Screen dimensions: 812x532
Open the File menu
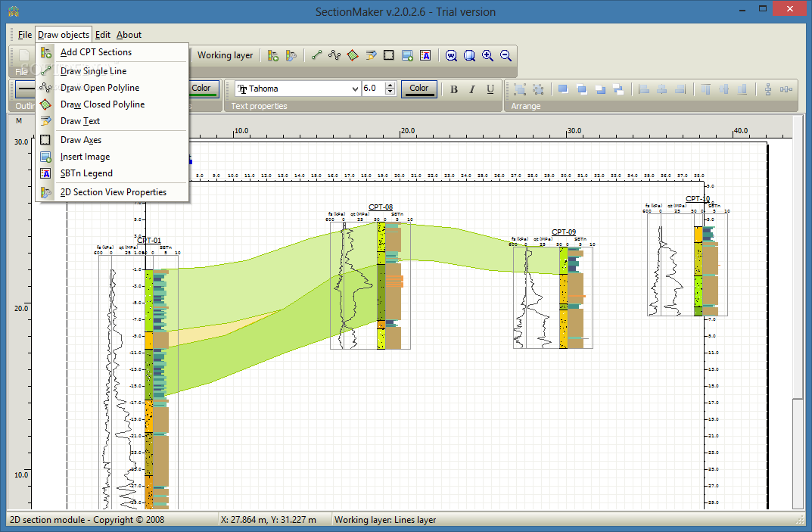tap(24, 35)
